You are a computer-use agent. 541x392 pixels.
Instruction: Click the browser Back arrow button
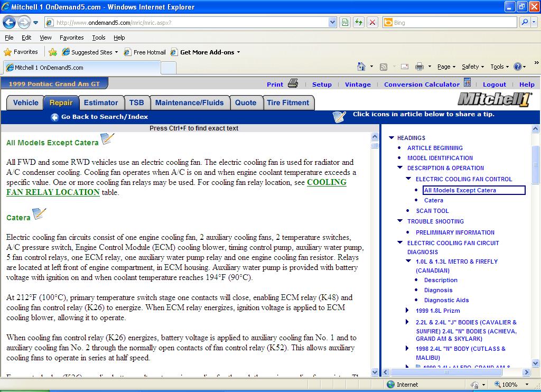coord(10,23)
